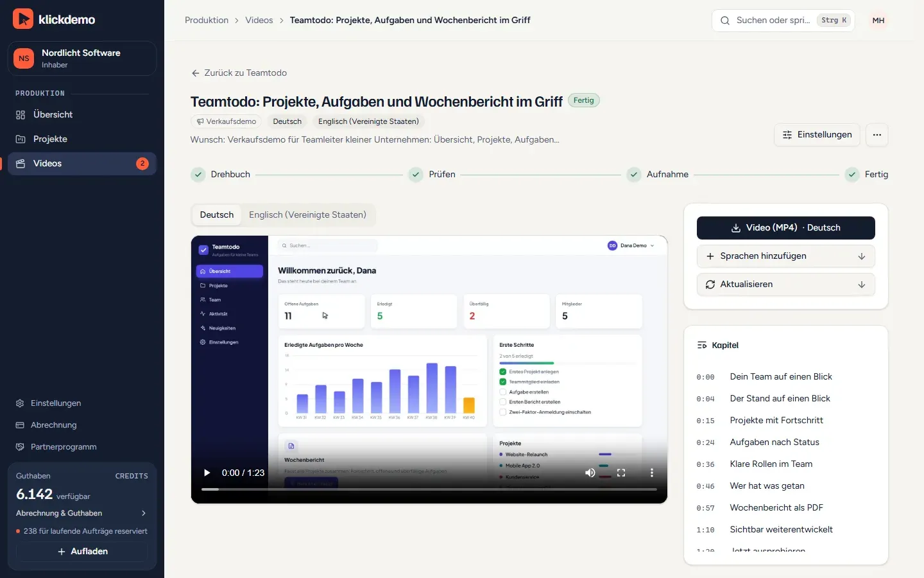
Task: Click the Videos badge showing 2
Action: 142,164
